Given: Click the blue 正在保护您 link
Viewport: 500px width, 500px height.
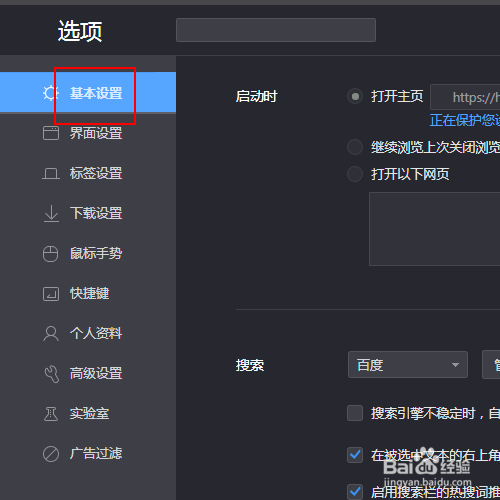Looking at the screenshot, I should coord(465,120).
